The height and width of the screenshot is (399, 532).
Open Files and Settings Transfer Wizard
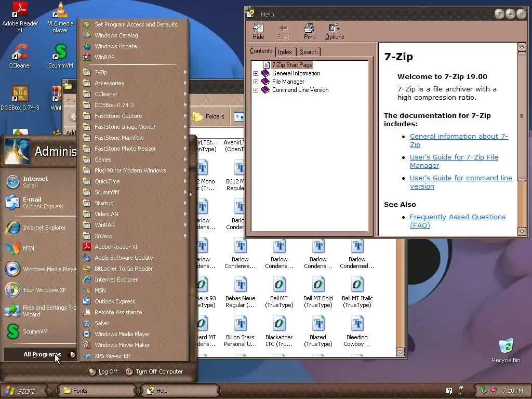coord(39,311)
